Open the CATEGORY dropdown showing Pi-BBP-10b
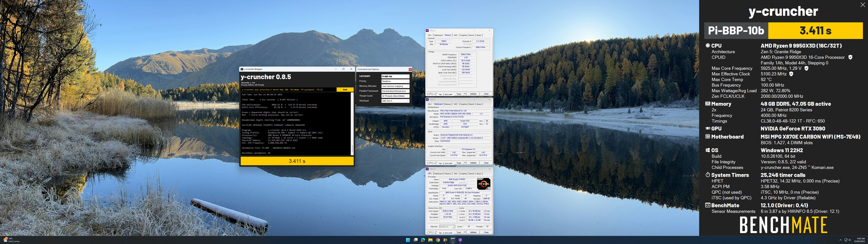 (395, 76)
